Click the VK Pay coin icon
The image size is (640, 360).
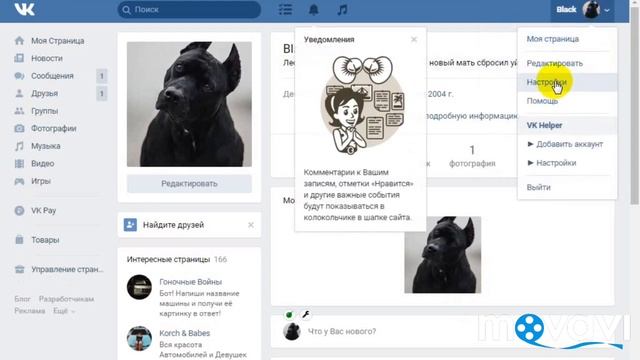tap(19, 211)
